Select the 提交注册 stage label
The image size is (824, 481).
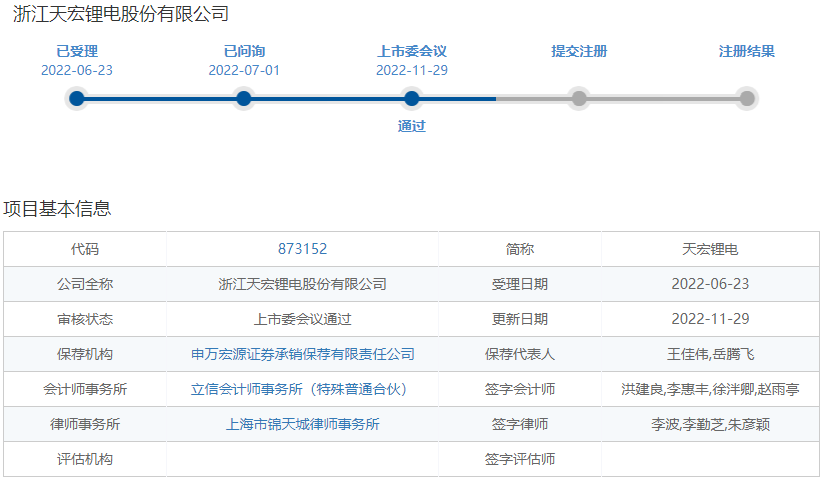pyautogui.click(x=579, y=51)
